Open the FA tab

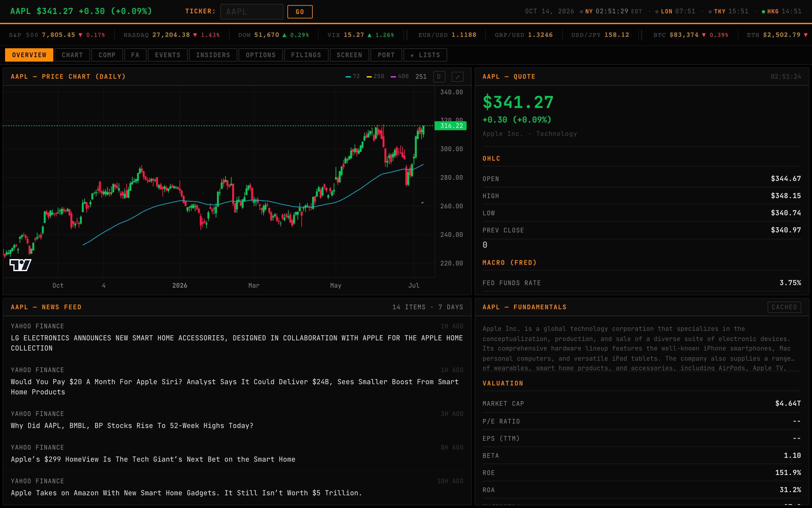[135, 55]
